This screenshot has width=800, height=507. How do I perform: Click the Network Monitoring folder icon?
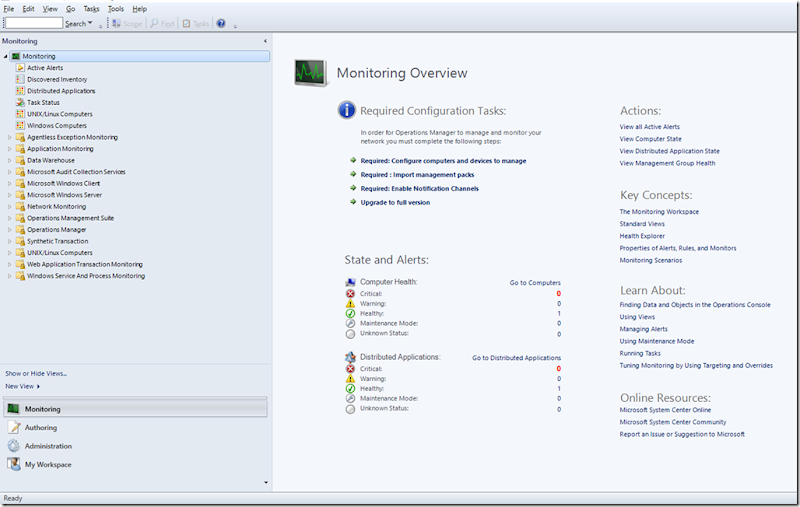[x=20, y=206]
